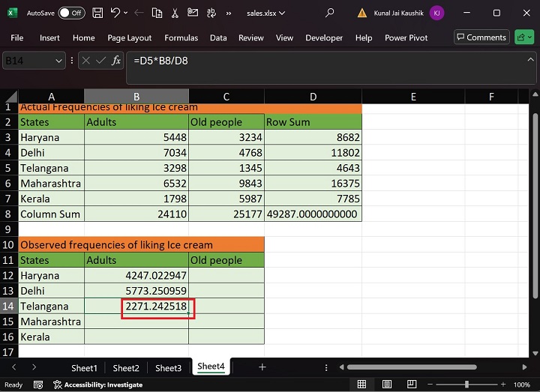Screen dimensions: 540x392
Task: Click Accessibility: Investigate in status bar
Action: [x=97, y=385]
